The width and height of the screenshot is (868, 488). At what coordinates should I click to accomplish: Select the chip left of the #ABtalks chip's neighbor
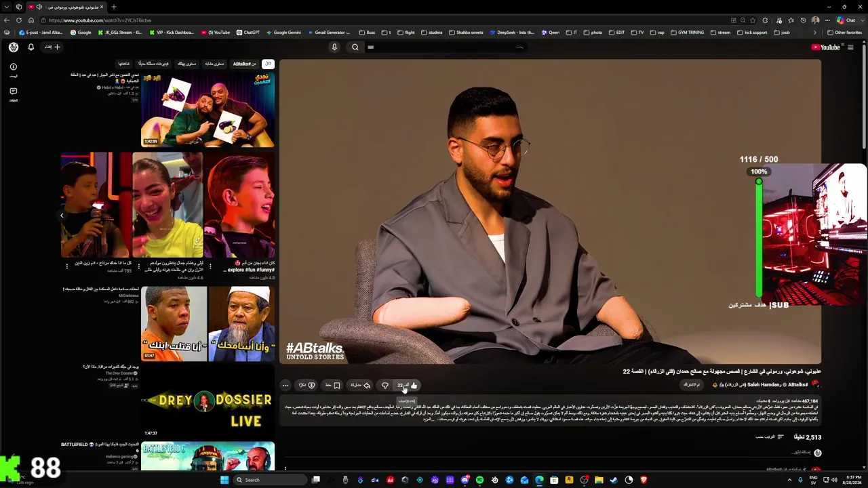click(x=186, y=64)
